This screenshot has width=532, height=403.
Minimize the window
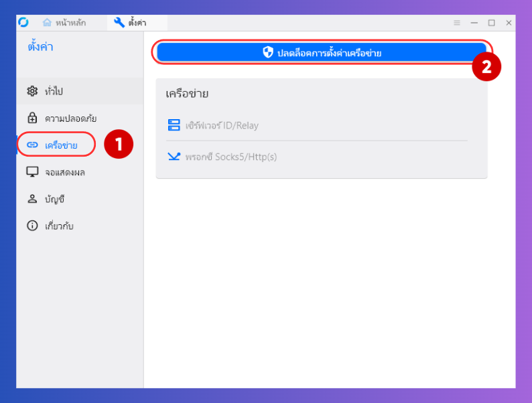coord(474,23)
